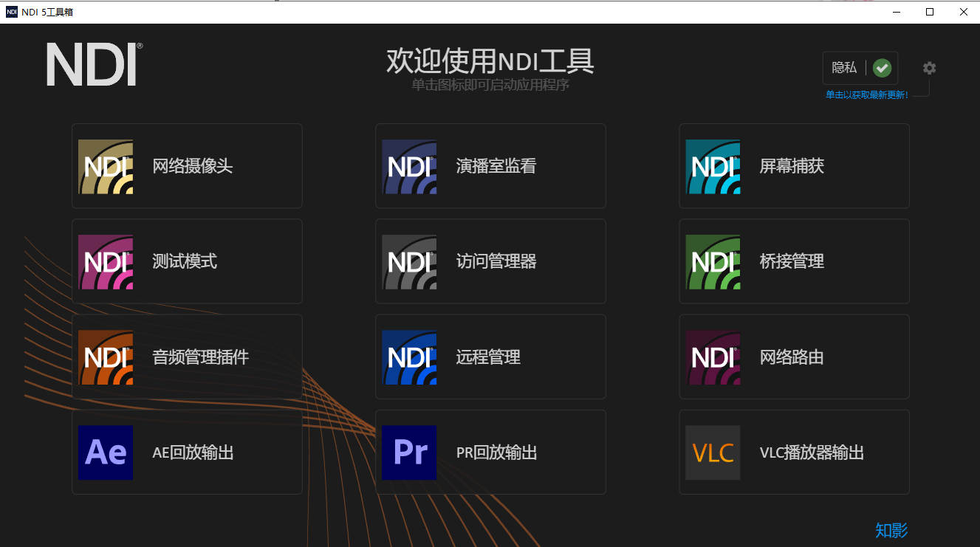Open the 测试模式 pink NDI icon

106,262
